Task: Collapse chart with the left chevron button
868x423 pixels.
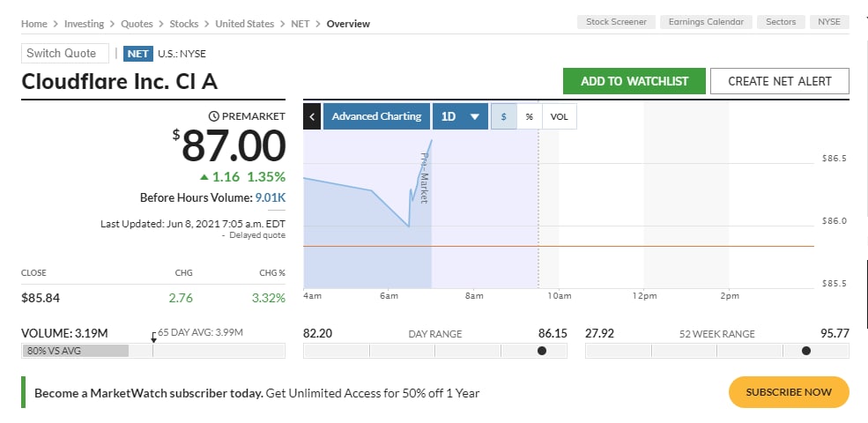Action: click(312, 116)
